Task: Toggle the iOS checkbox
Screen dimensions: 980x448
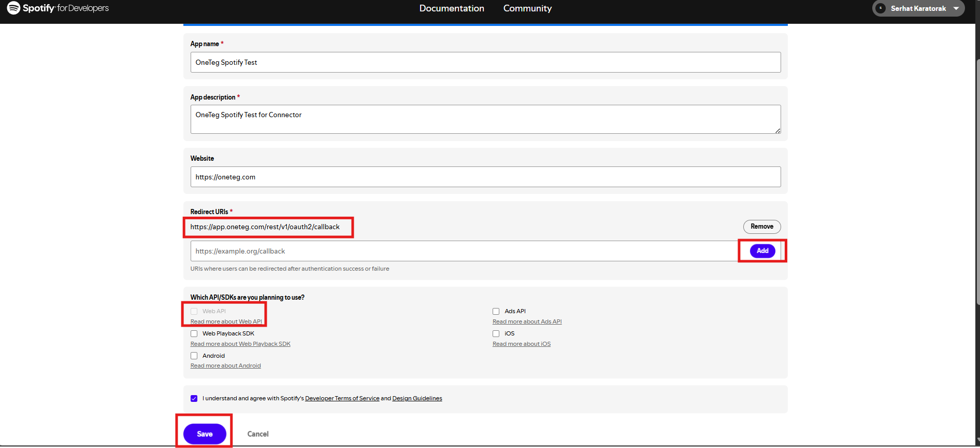Action: (496, 333)
